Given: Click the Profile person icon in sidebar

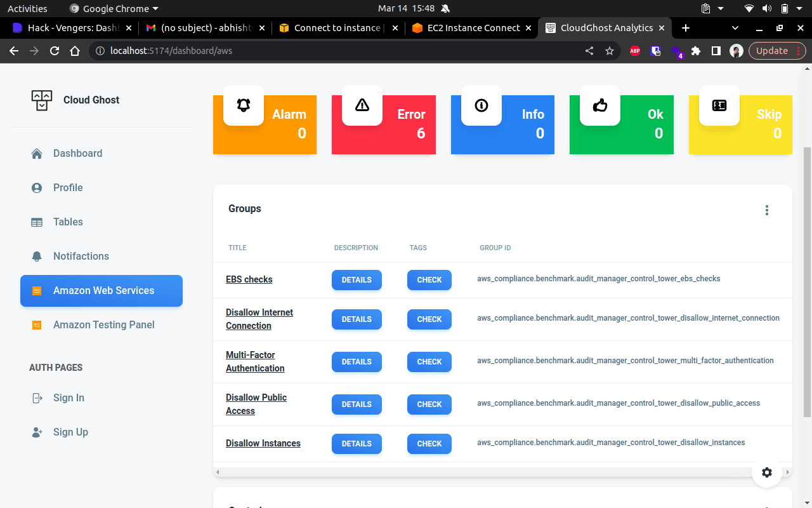Looking at the screenshot, I should click(x=37, y=188).
